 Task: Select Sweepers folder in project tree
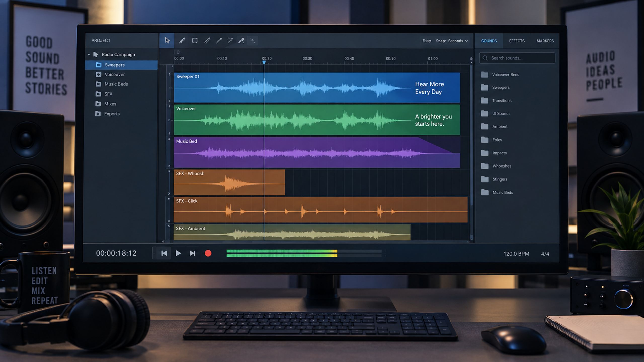pyautogui.click(x=122, y=65)
